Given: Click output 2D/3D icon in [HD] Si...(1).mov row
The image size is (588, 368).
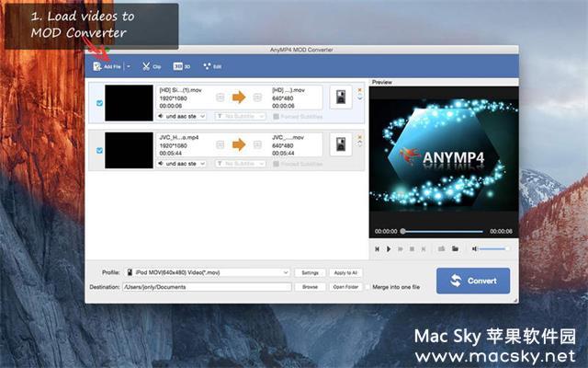Looking at the screenshot, I should tap(257, 98).
